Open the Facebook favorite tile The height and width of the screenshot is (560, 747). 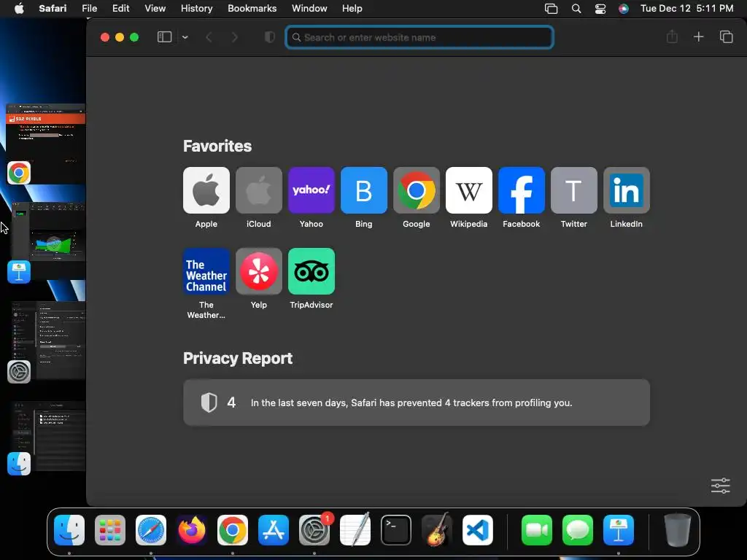(521, 190)
